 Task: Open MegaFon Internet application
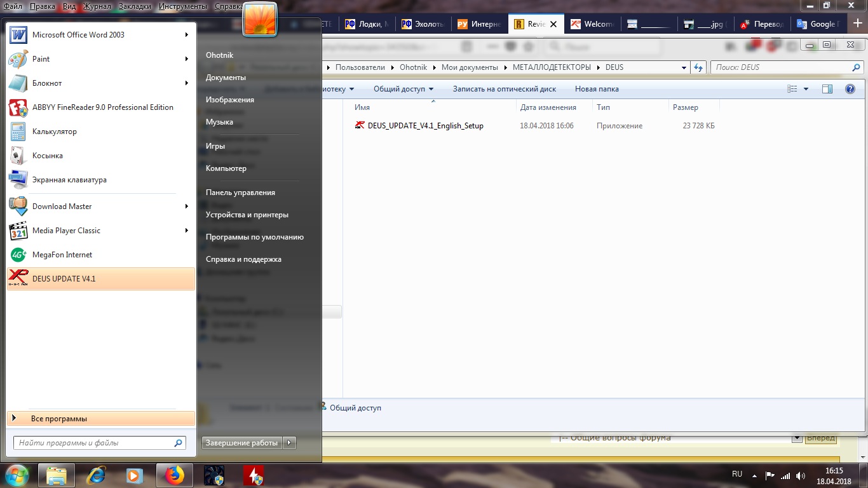tap(62, 255)
